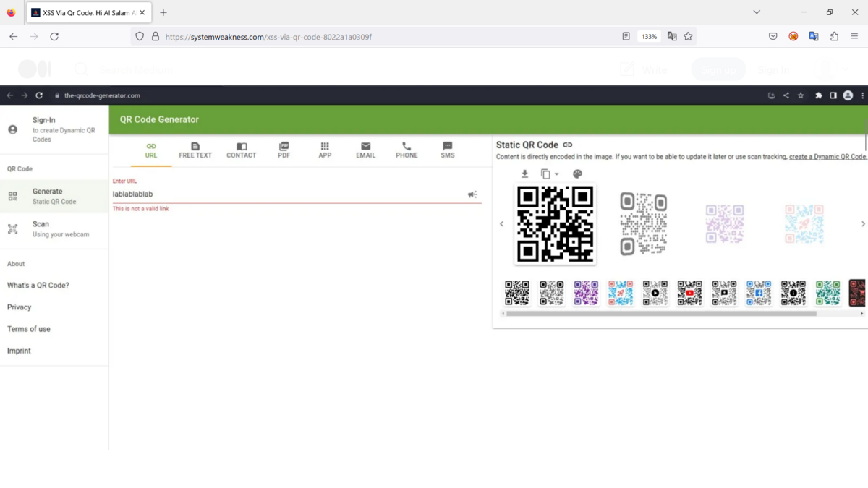Screen dimensions: 868x488
Task: Click the install app icon in dark toolbar
Action: coord(771,95)
